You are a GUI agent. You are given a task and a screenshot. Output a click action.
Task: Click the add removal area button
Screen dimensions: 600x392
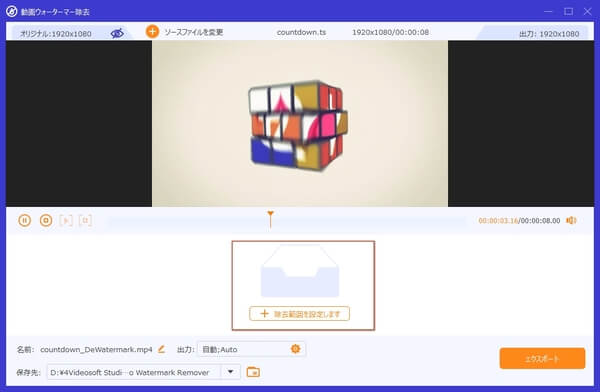click(x=300, y=314)
